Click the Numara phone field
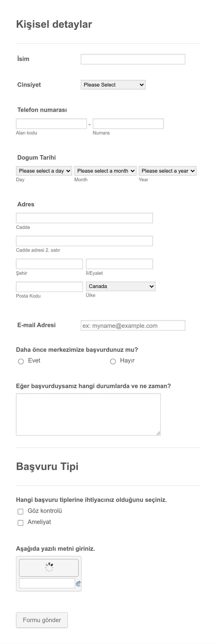This screenshot has height=644, width=216. click(x=128, y=124)
